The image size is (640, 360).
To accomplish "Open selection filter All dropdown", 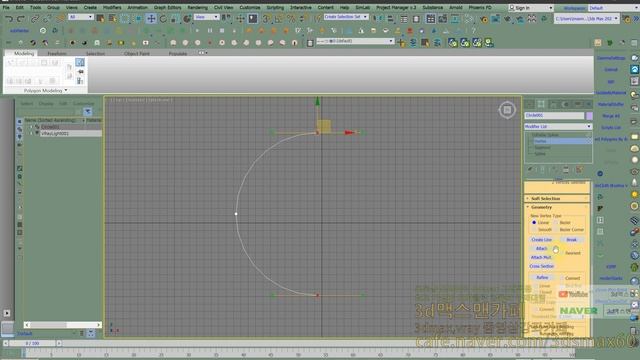I will pyautogui.click(x=81, y=17).
